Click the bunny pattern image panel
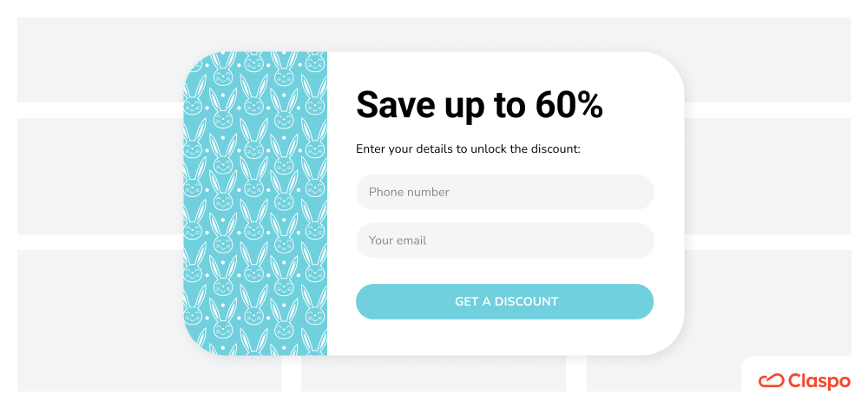The width and height of the screenshot is (868, 408). point(255,204)
